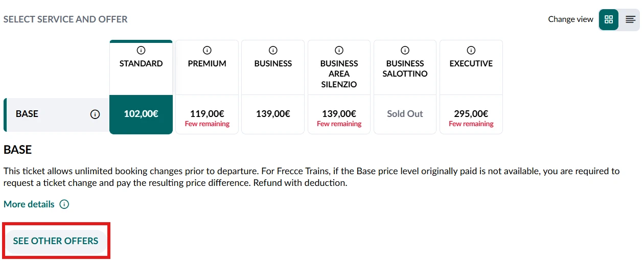Click SEE OTHER OFFERS button
Screen dimensions: 644x261
(56, 241)
